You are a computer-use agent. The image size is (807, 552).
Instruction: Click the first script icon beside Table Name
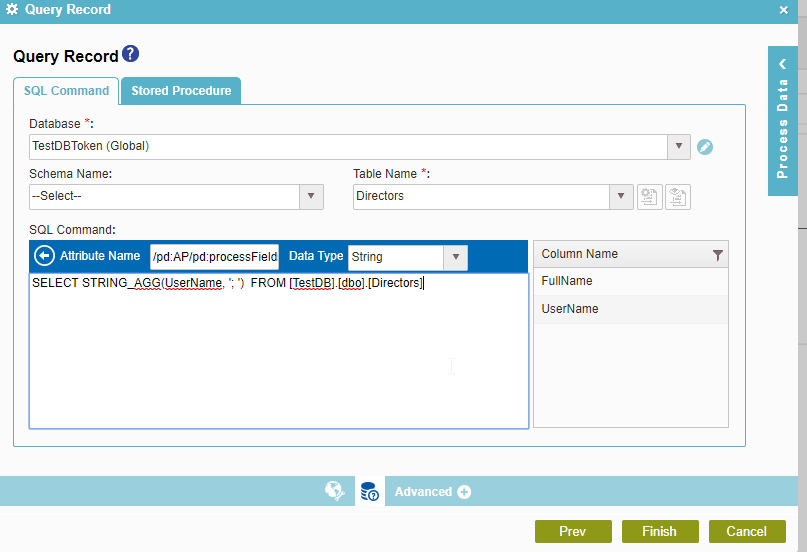tap(649, 197)
